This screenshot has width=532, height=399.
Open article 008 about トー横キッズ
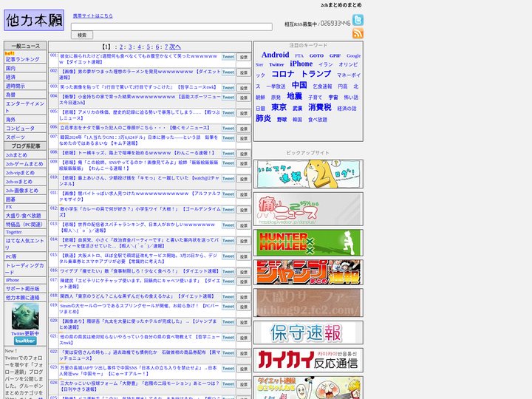pos(137,153)
